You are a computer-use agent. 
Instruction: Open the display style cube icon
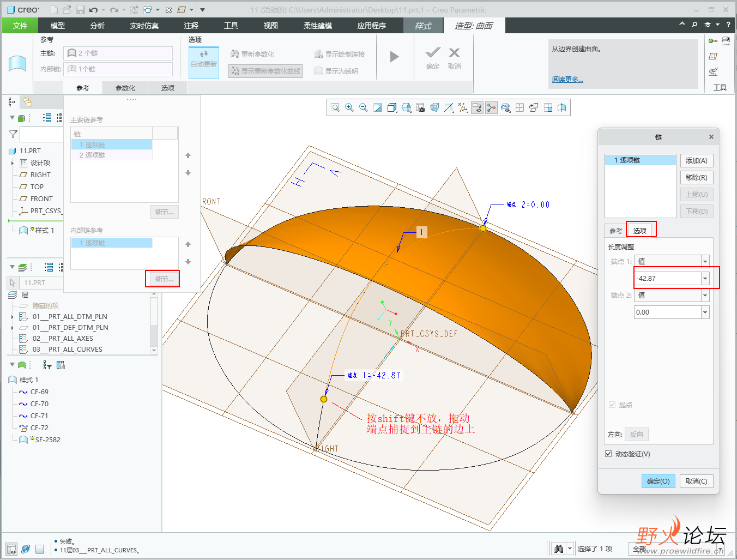coord(392,108)
